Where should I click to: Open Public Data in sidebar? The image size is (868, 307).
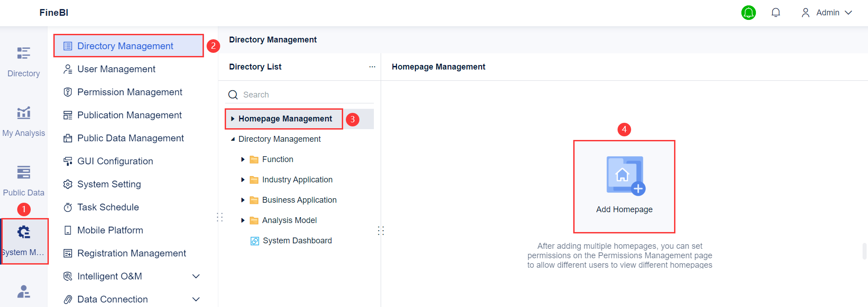click(24, 181)
